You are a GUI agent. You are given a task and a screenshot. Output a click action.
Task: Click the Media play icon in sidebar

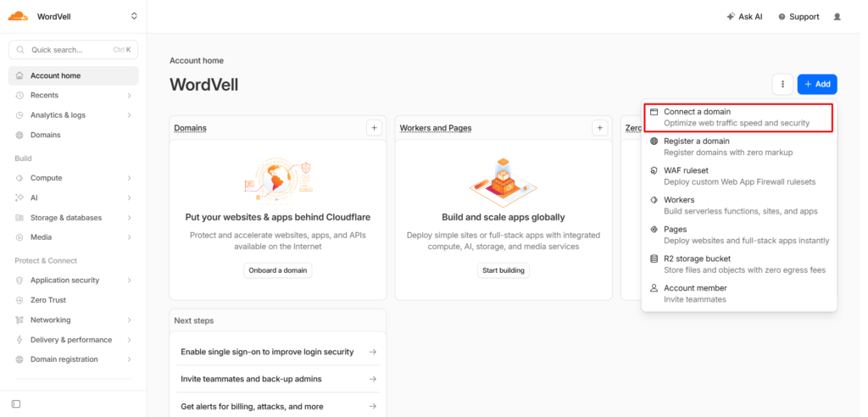click(19, 237)
